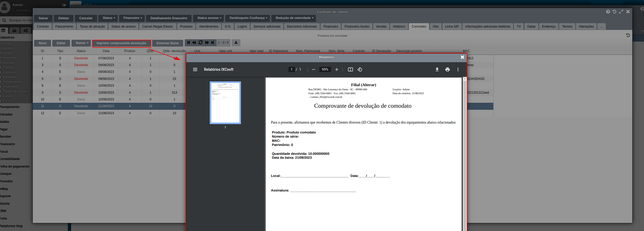Close the Relatório dialog
This screenshot has height=231, width=644.
462,57
